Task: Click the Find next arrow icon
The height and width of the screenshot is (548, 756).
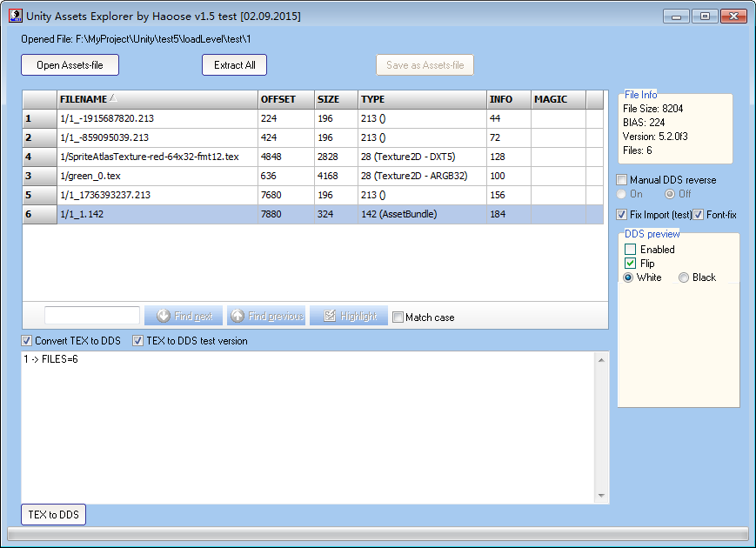Action: (164, 316)
